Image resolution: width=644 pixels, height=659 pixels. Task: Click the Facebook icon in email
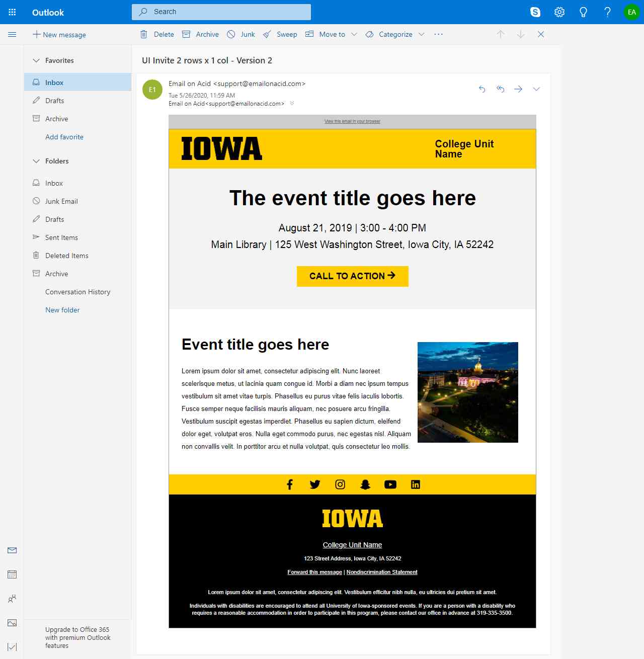coord(290,484)
